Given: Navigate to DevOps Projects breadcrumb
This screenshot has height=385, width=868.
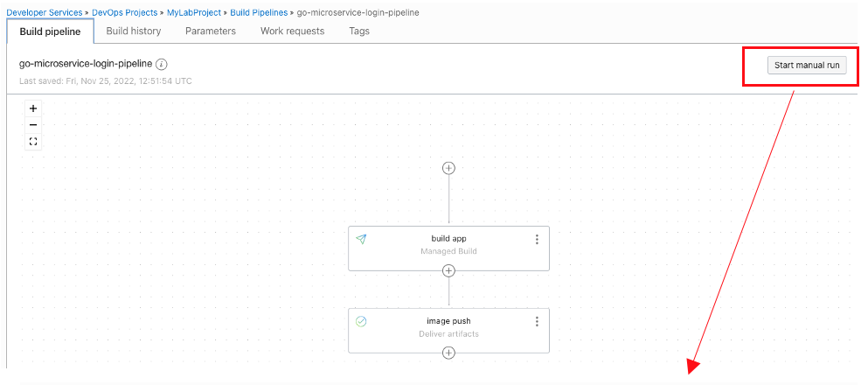Looking at the screenshot, I should click(x=125, y=12).
